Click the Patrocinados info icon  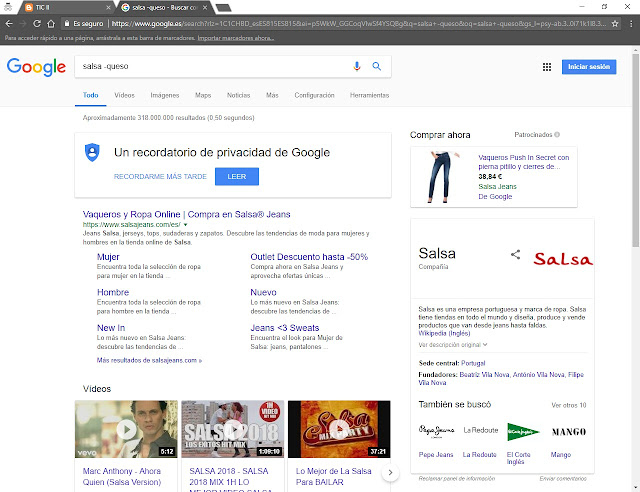[x=557, y=134]
